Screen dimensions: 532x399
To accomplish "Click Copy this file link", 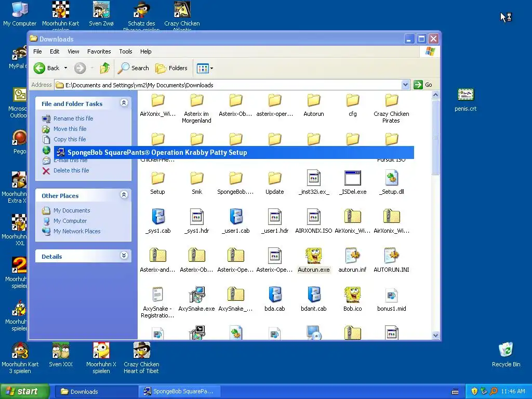I will 70,139.
